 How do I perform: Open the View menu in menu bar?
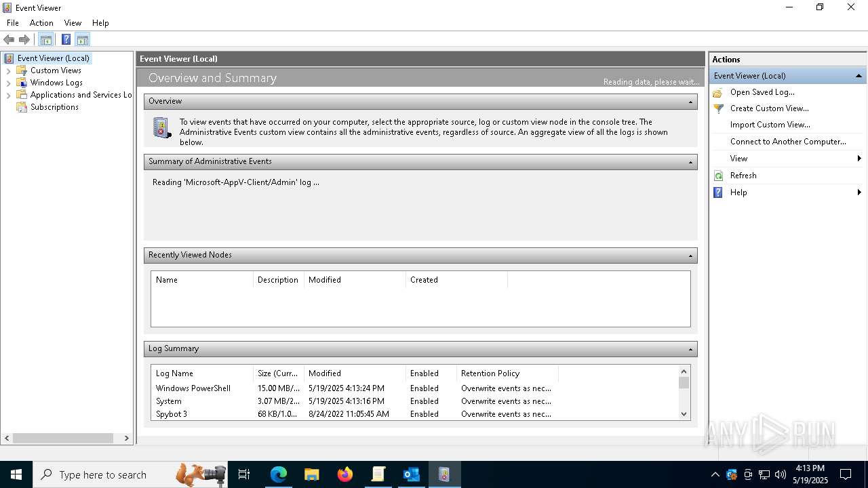pyautogui.click(x=73, y=23)
